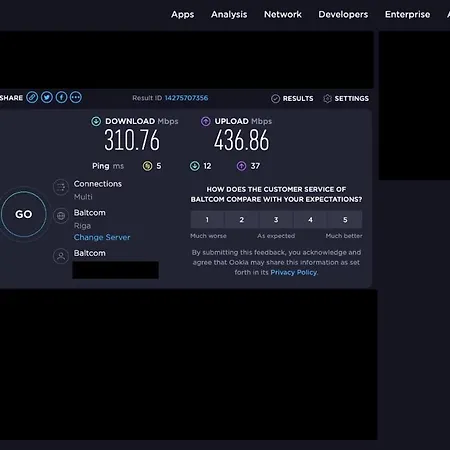The image size is (450, 450).
Task: Click the Baltcom provider user icon
Action: pyautogui.click(x=61, y=256)
